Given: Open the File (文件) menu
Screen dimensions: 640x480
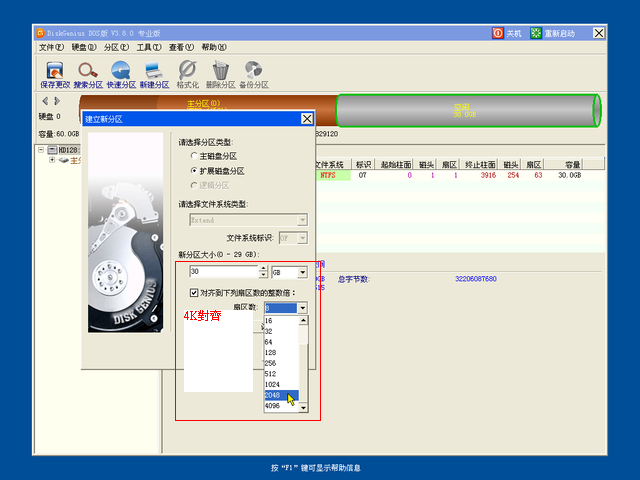Looking at the screenshot, I should [x=51, y=47].
